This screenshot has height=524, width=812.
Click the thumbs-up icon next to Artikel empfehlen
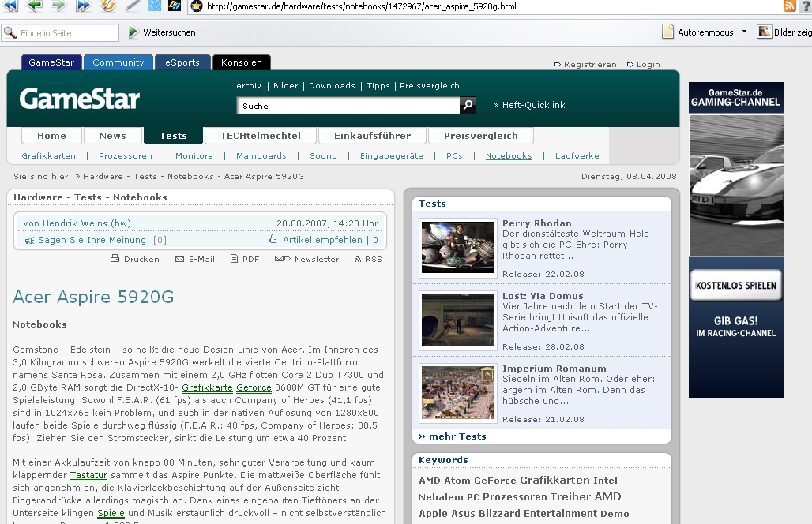273,239
